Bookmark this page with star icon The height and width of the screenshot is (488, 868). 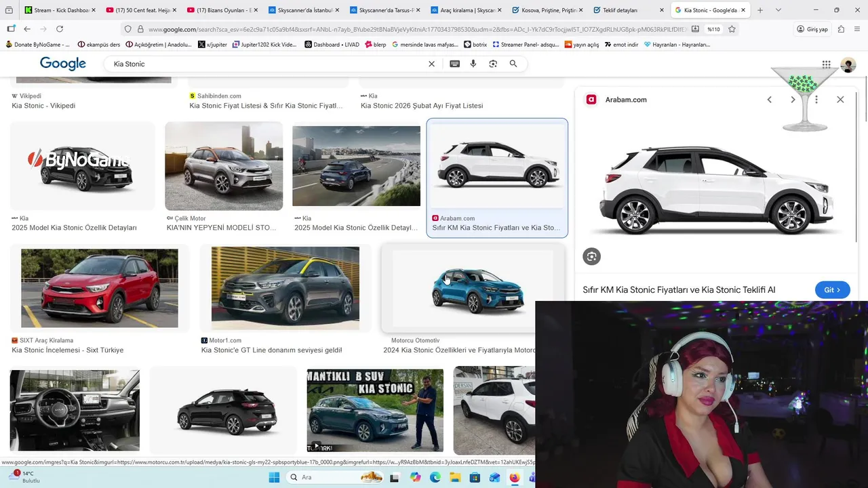point(732,29)
